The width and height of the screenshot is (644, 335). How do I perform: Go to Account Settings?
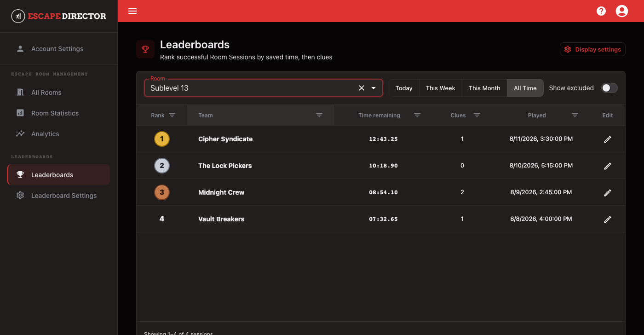coord(58,49)
